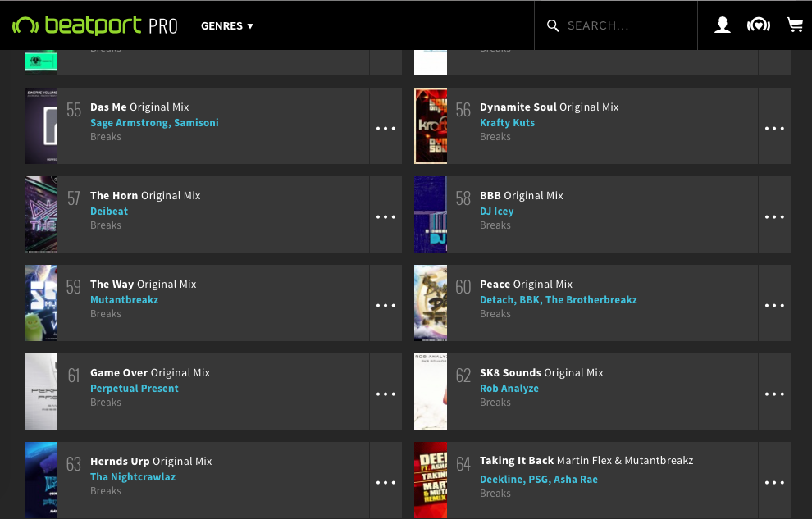
Task: Visit artist Asha Rae
Action: click(x=575, y=479)
